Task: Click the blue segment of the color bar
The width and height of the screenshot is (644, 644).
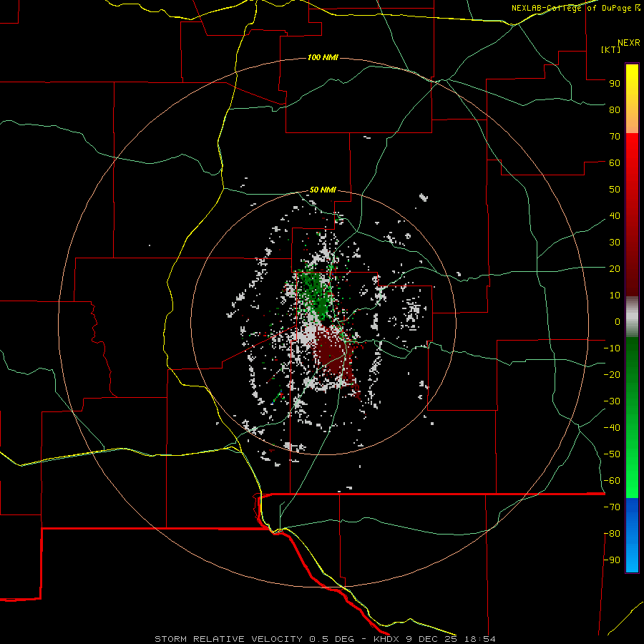Action: click(x=632, y=535)
